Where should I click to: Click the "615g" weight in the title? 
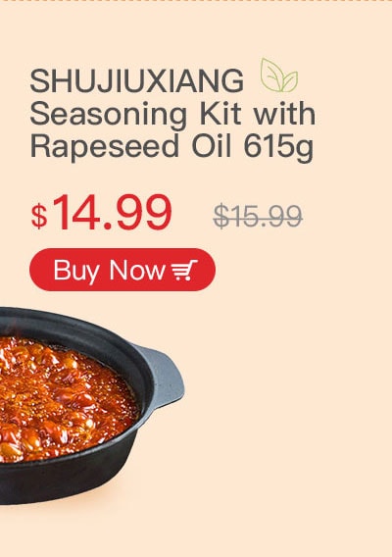[x=278, y=148]
